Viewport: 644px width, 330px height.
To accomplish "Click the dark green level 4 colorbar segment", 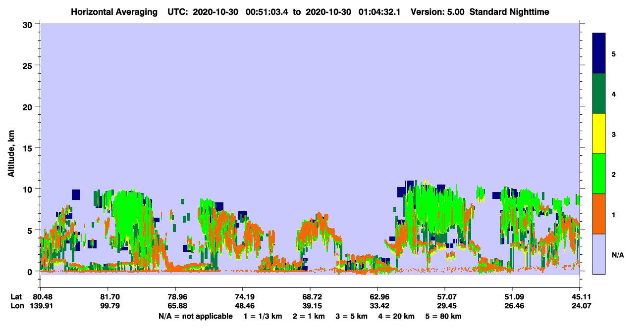I will [x=599, y=94].
